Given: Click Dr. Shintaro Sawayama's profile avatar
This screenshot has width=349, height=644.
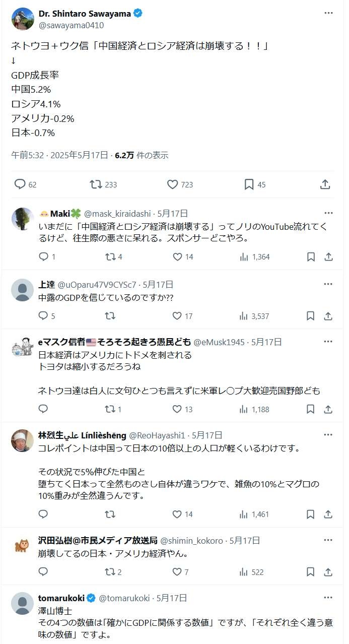Looking at the screenshot, I should click(x=22, y=19).
